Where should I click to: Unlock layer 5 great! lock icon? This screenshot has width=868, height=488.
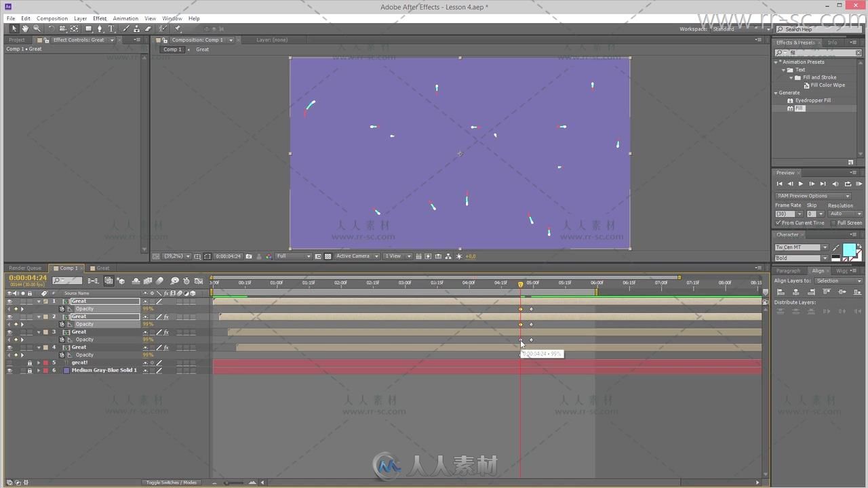[x=29, y=363]
